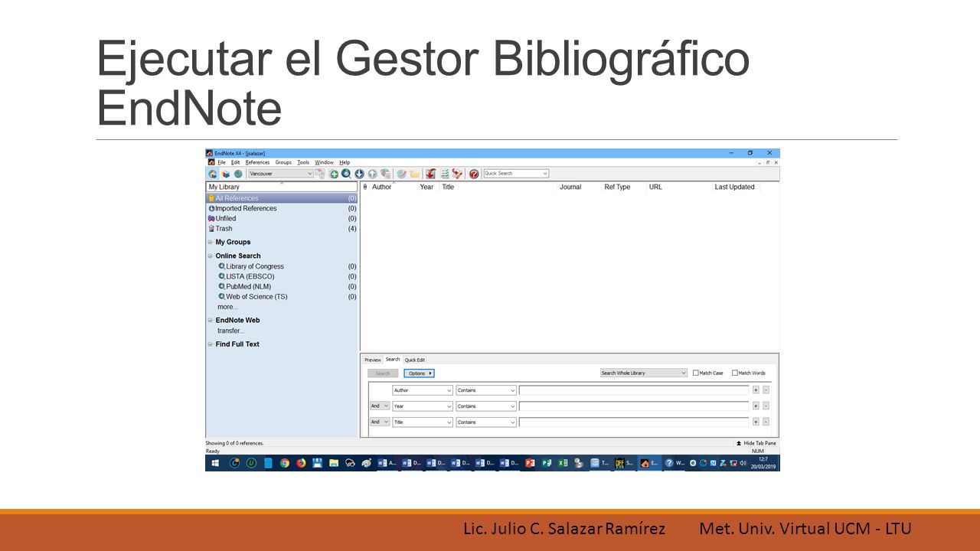Viewport: 980px width, 551px height.
Task: Click the paperclip attachment column header
Action: [364, 187]
